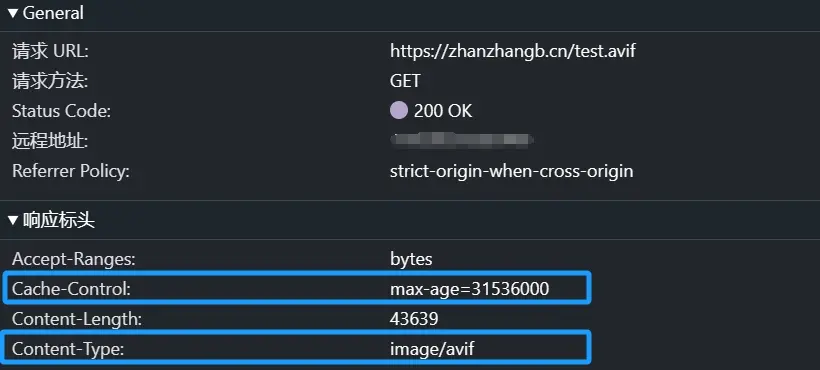Click the 请求方法 label
Screen dimensions: 820x370
[x=50, y=81]
